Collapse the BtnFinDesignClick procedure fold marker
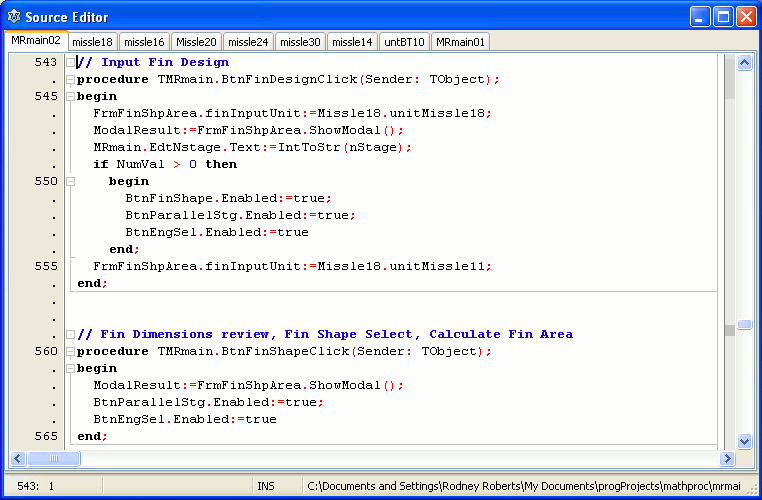The image size is (762, 500). click(70, 79)
